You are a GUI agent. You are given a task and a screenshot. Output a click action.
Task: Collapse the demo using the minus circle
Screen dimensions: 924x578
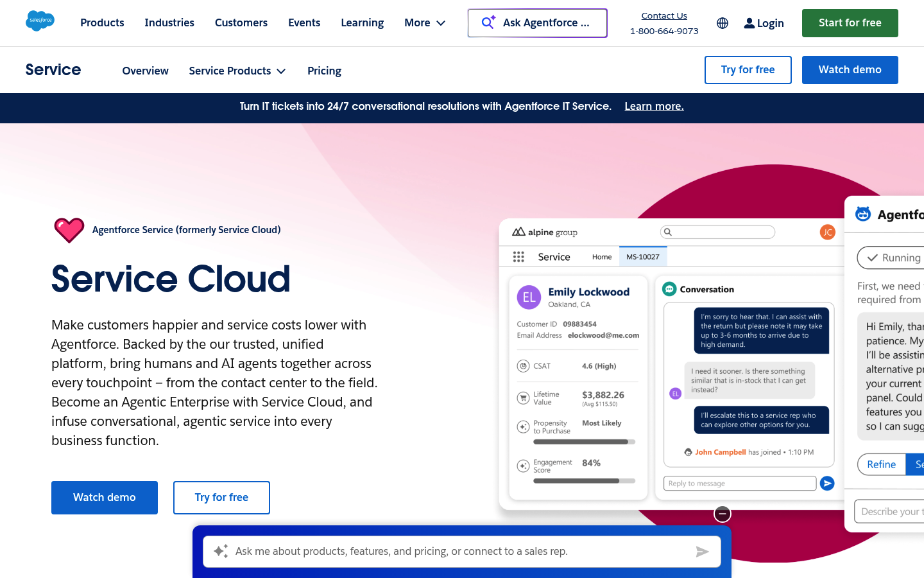tap(722, 513)
